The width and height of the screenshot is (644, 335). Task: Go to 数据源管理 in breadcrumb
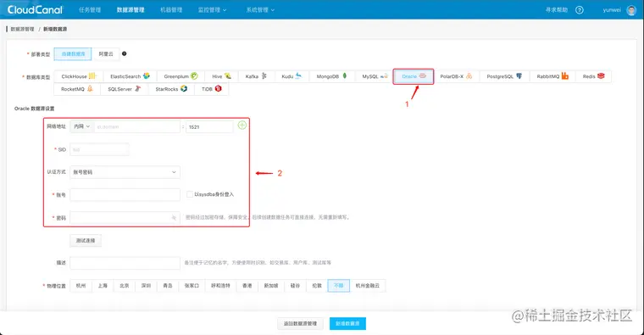click(22, 29)
